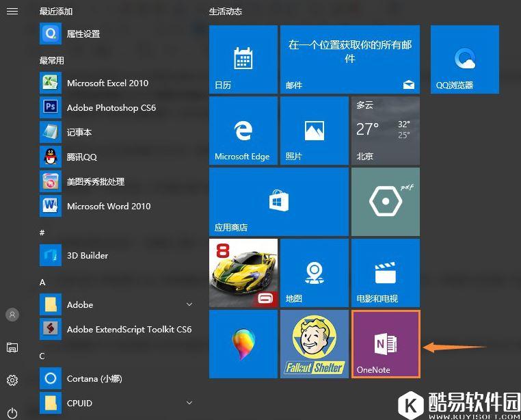Viewport: 521px width, 420px height.
Task: Click the 最常用 section label
Action: (x=51, y=60)
